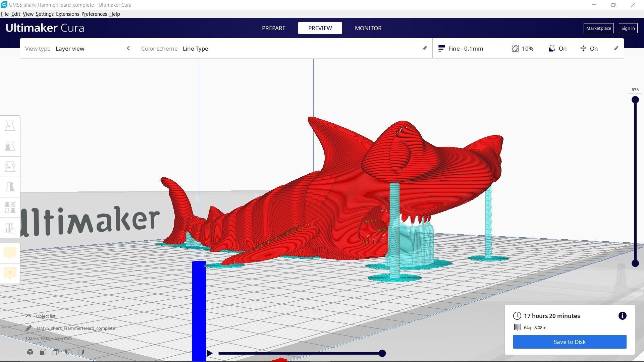Open print settings via right pencil icon
Viewport: 644px width, 362px height.
616,48
